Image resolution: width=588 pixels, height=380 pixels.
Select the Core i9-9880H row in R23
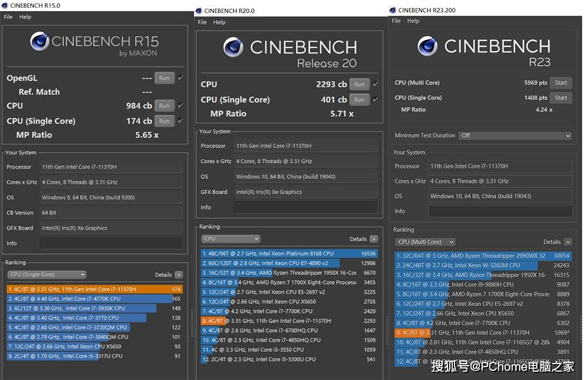(x=483, y=284)
